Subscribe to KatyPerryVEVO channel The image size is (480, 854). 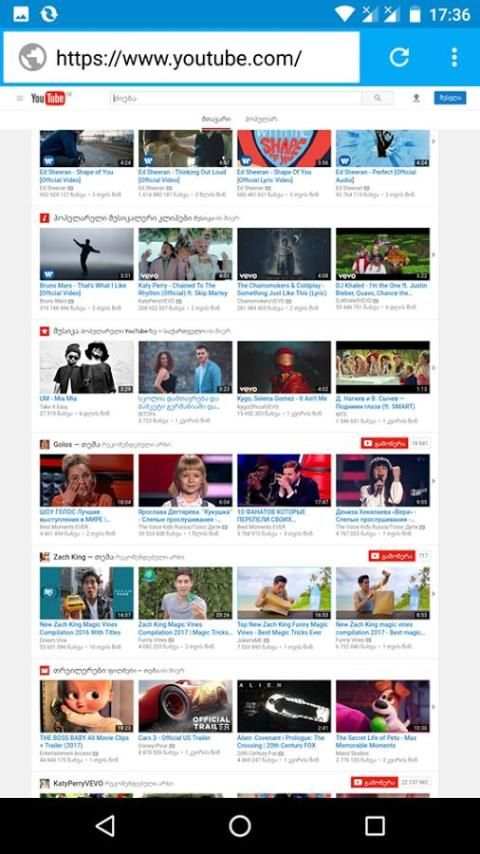pyautogui.click(x=375, y=782)
